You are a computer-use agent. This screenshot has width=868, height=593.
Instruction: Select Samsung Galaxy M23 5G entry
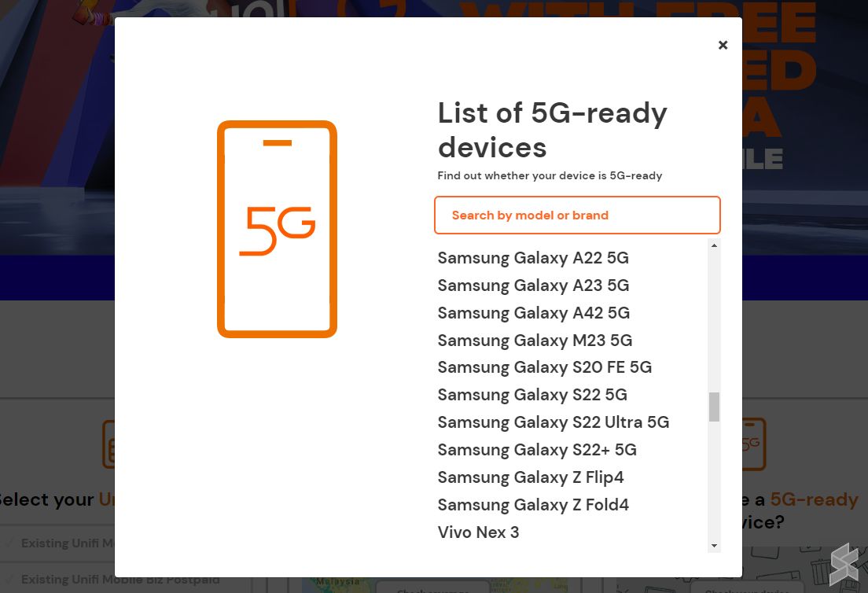[535, 340]
